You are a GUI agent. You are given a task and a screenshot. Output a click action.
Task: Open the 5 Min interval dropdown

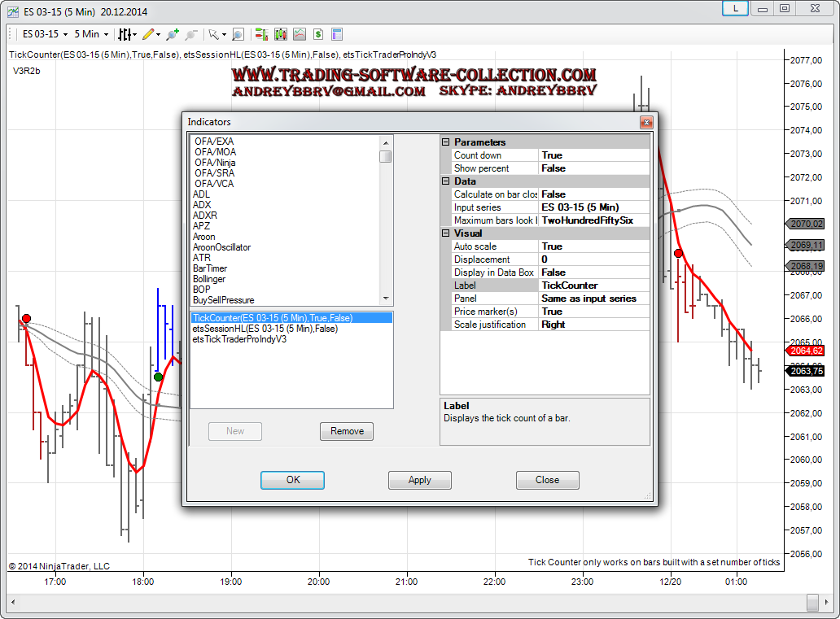tap(90, 34)
